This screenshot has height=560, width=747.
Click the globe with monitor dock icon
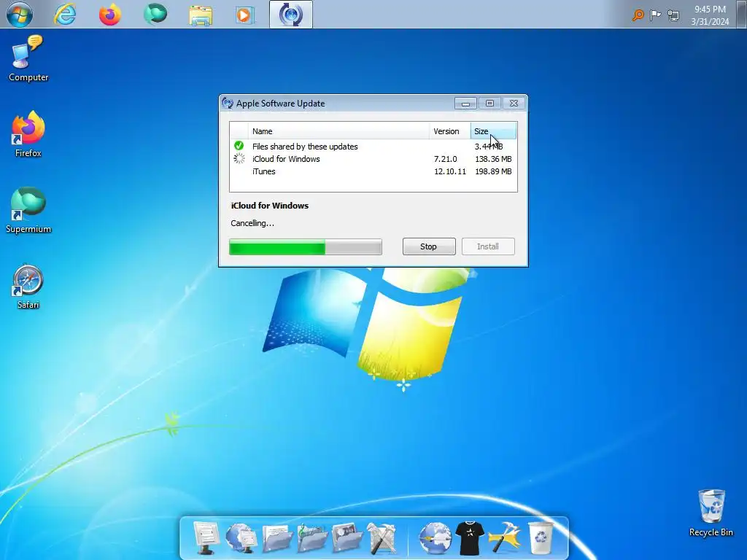241,537
